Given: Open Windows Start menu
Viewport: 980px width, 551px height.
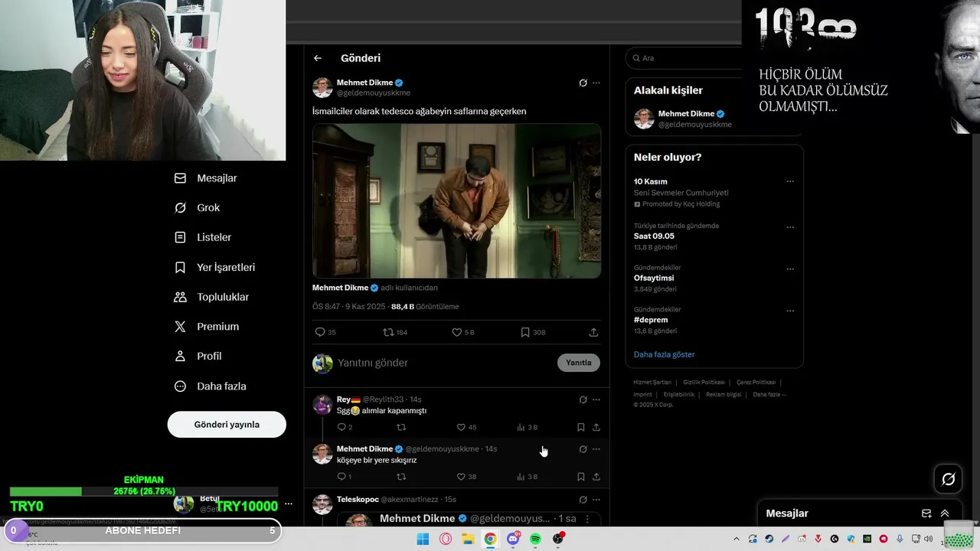Looking at the screenshot, I should [x=423, y=539].
